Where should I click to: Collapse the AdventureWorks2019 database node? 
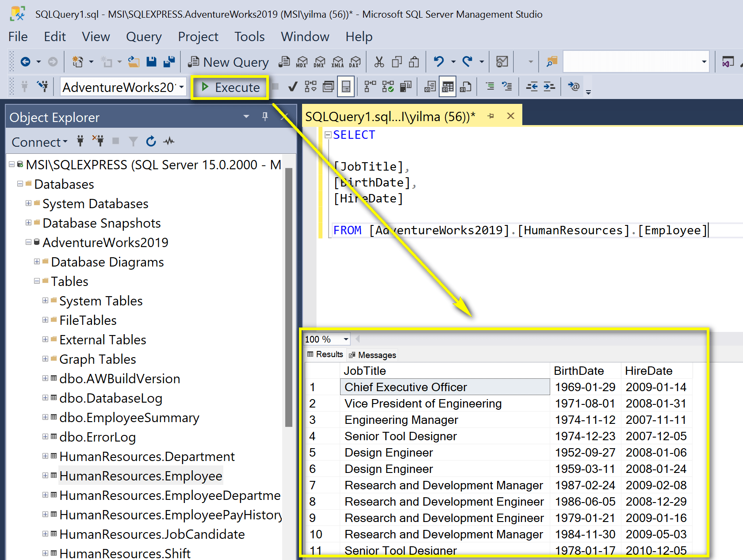[x=29, y=242]
